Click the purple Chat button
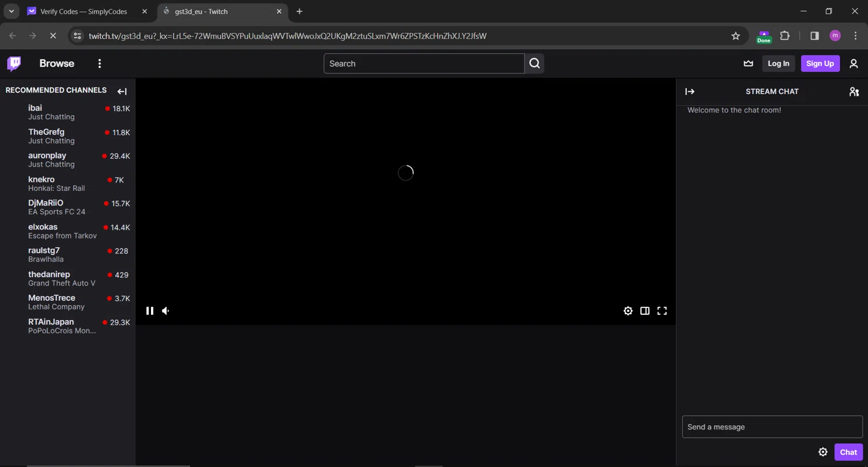 (848, 452)
